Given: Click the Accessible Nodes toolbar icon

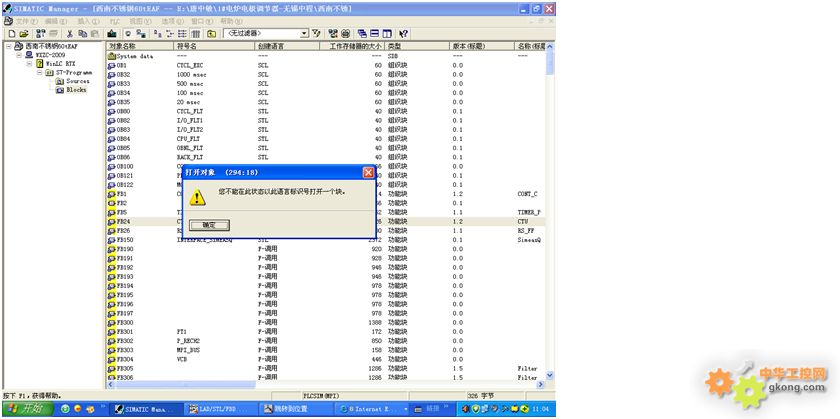Looking at the screenshot, I should point(41,34).
